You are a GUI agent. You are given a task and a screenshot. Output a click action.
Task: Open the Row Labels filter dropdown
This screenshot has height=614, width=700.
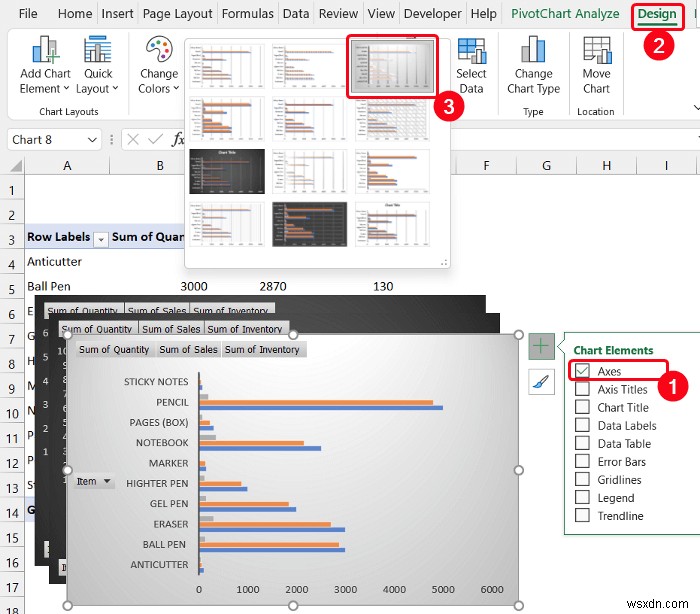(x=101, y=240)
